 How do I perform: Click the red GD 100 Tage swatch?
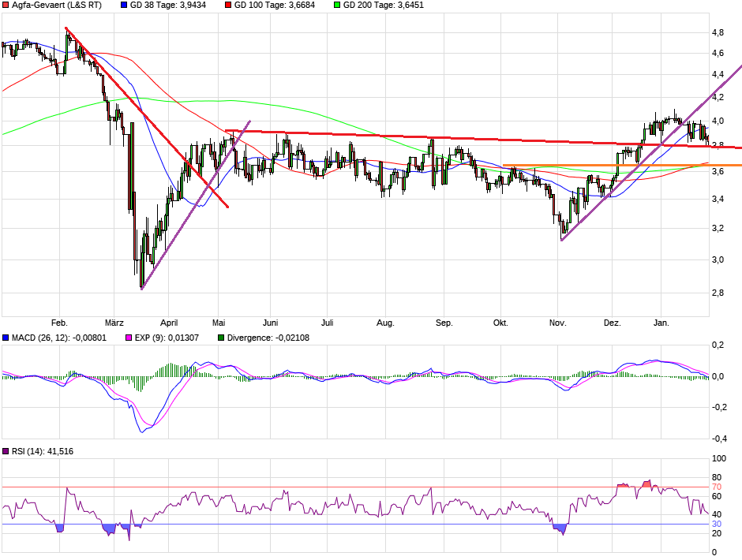click(226, 5)
